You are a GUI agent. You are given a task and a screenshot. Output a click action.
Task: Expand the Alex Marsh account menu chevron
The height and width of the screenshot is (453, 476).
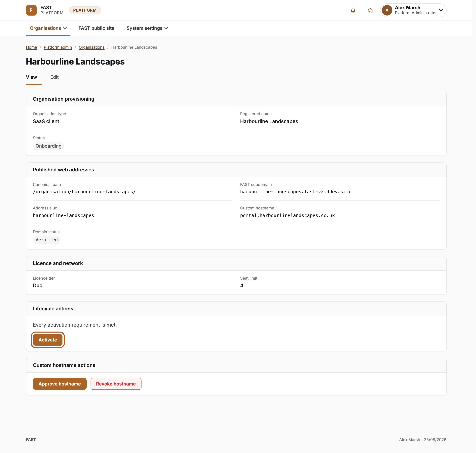[441, 10]
